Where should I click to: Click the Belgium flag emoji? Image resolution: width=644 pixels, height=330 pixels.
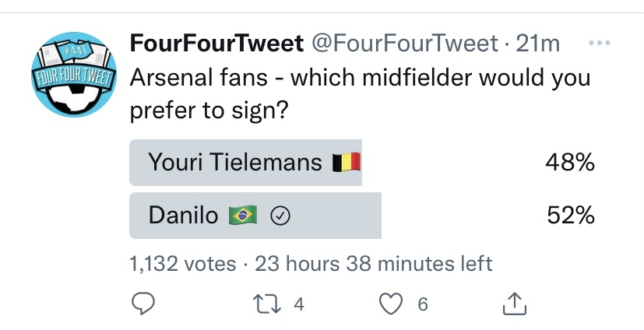click(x=347, y=162)
